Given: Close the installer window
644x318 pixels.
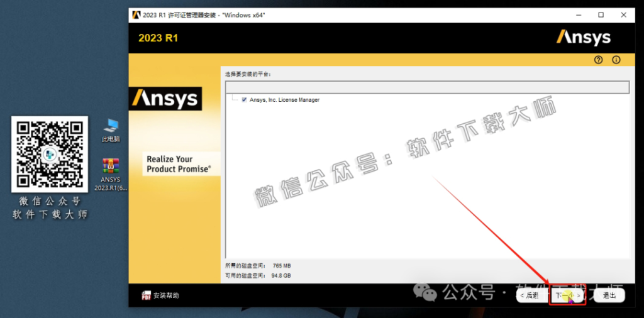Looking at the screenshot, I should point(623,15).
